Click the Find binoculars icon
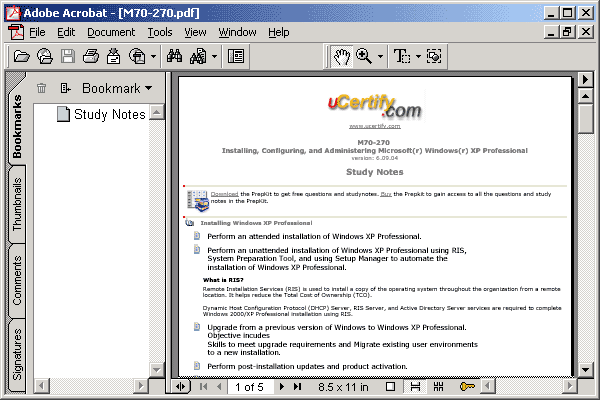This screenshot has width=600, height=400. [174, 56]
